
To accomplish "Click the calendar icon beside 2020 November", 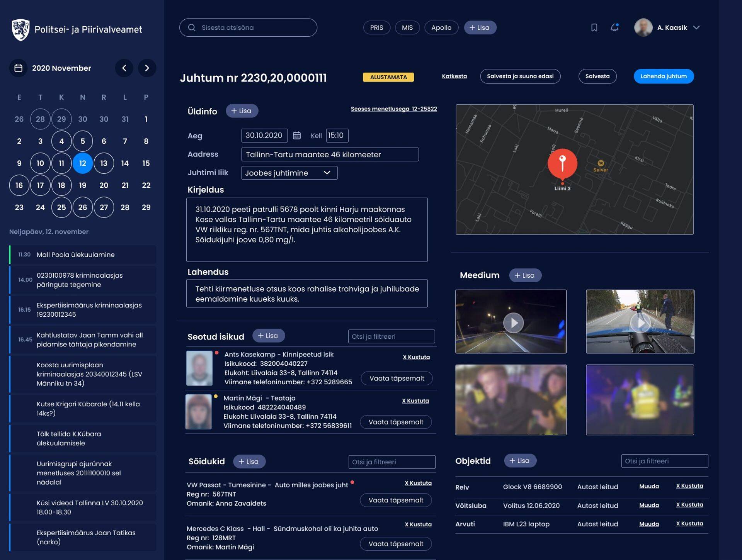I will 18,68.
